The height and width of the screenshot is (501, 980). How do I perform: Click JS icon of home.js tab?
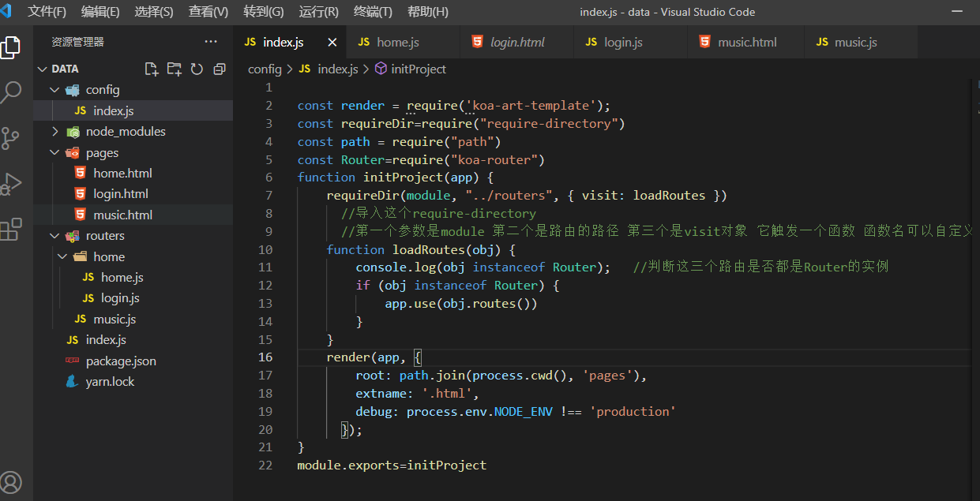(x=363, y=42)
